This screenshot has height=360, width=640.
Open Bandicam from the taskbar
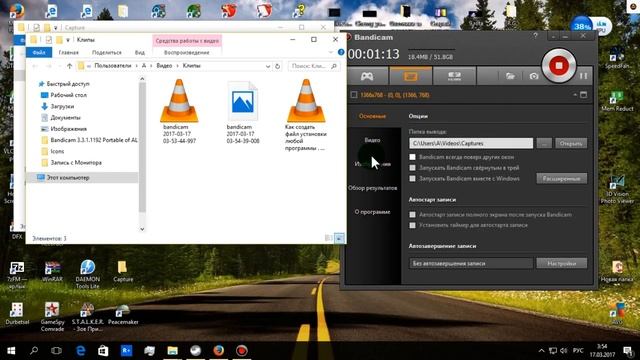tap(242, 351)
